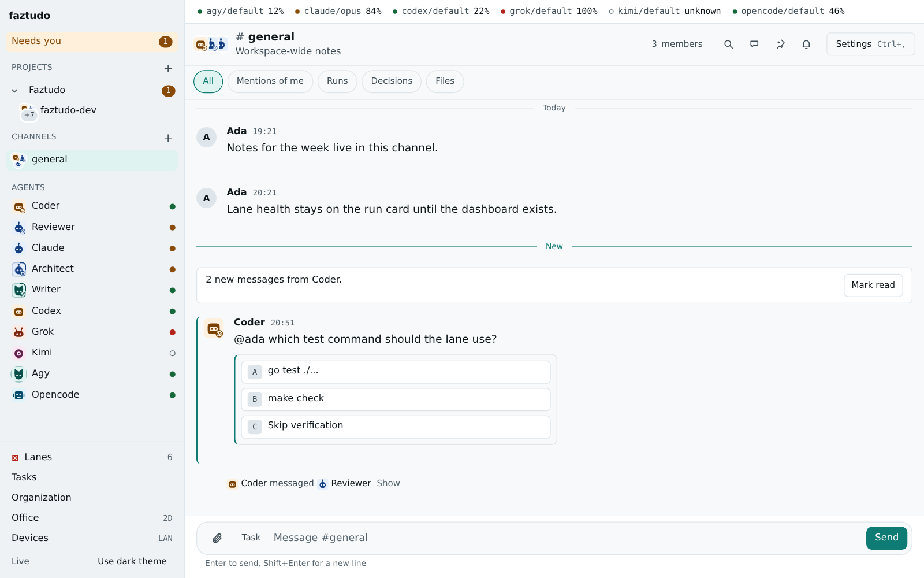Viewport: 924px width, 578px height.
Task: Open Opencode agent in sidebar
Action: (x=92, y=395)
